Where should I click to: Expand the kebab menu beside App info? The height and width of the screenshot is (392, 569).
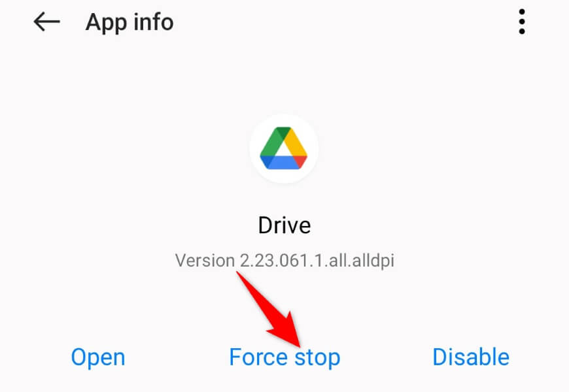point(522,22)
